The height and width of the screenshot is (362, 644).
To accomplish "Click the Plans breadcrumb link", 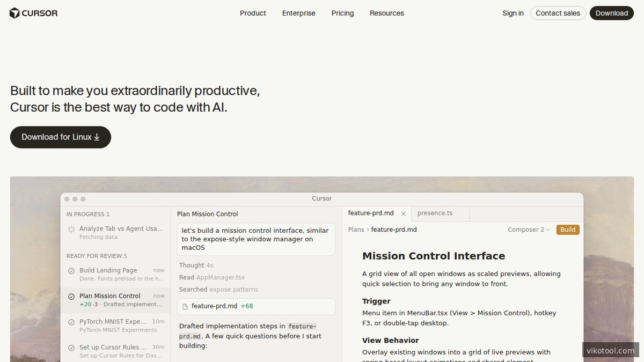I will [x=355, y=229].
